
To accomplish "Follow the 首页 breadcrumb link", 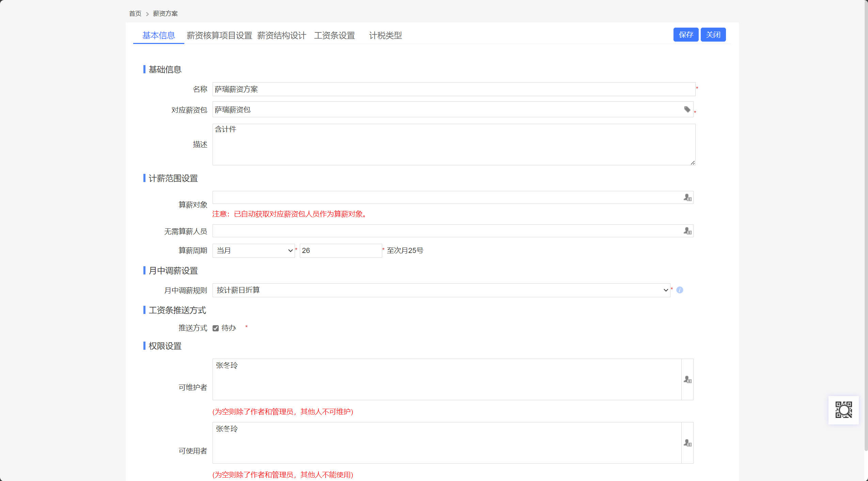I will [135, 14].
